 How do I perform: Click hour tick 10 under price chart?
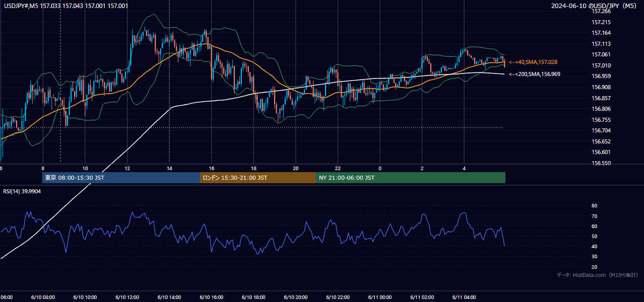tap(85, 168)
